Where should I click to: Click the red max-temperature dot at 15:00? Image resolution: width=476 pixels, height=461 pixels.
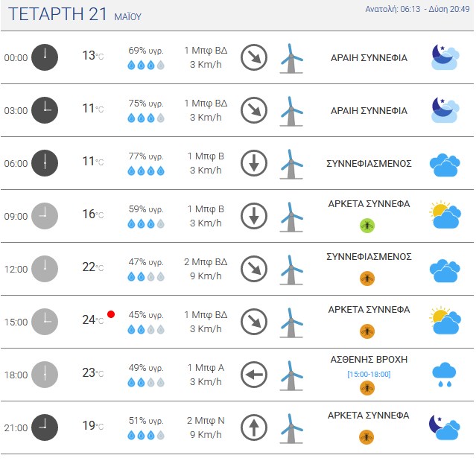pos(111,314)
